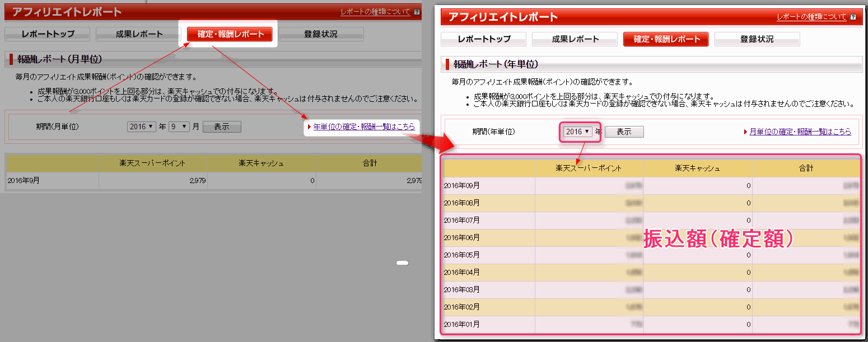Expand the month dropdown showing 9
Image resolution: width=868 pixels, height=342 pixels.
click(180, 127)
